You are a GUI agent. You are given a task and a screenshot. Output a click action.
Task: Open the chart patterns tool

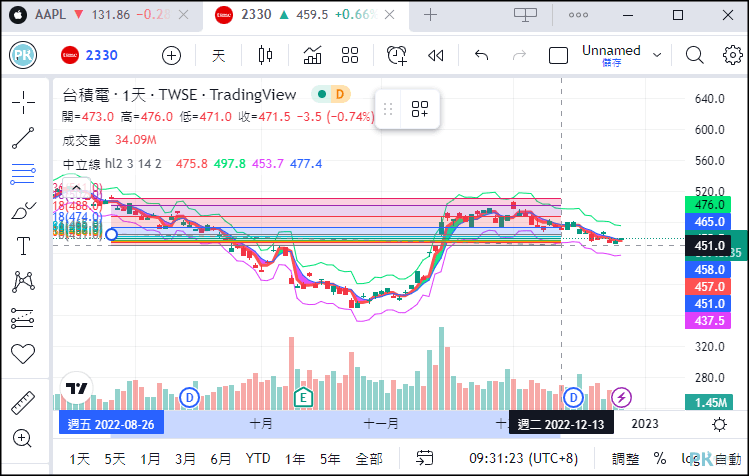point(23,281)
